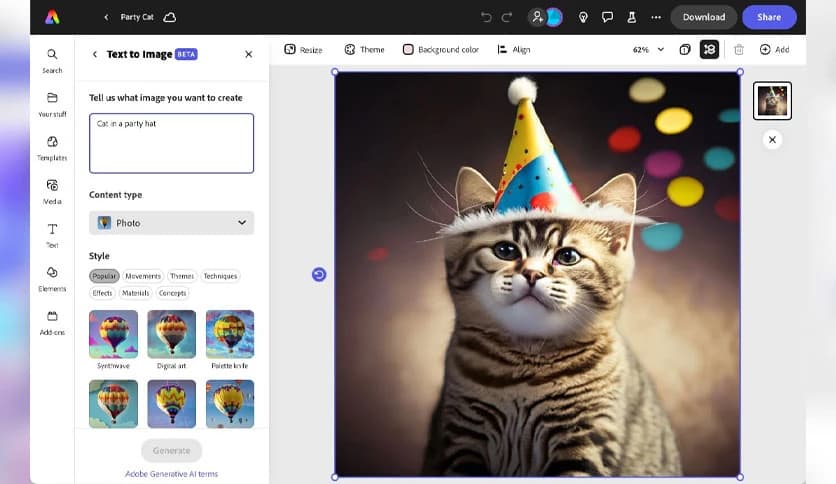Open the comments speech bubble
Image resolution: width=836 pixels, height=484 pixels.
click(x=607, y=17)
